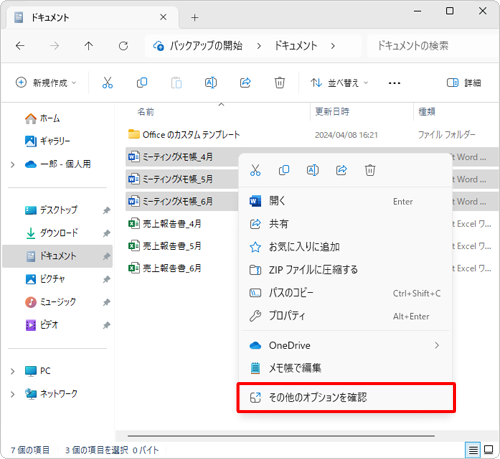Open ミュージック quick access folder
This screenshot has width=500, height=459.
pyautogui.click(x=57, y=302)
